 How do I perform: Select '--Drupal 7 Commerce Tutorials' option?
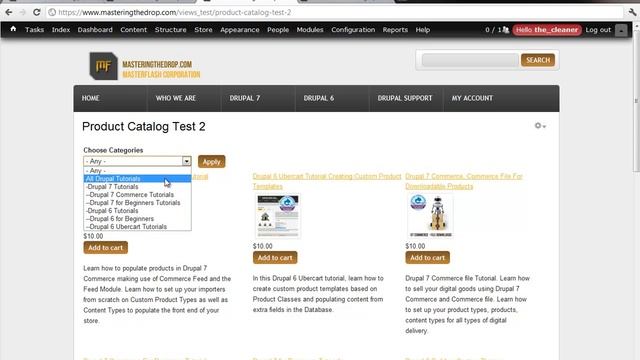coord(137,195)
